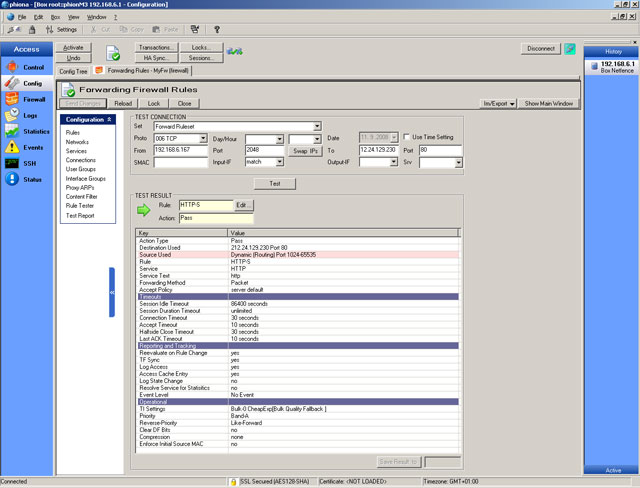Select Rule Tester in configuration list
The image size is (640, 488).
pos(78,206)
